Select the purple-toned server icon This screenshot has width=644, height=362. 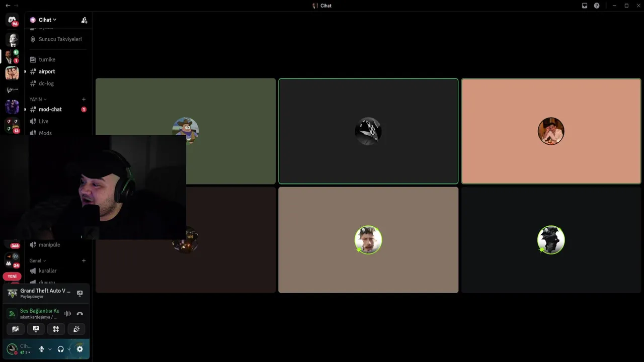[x=12, y=107]
